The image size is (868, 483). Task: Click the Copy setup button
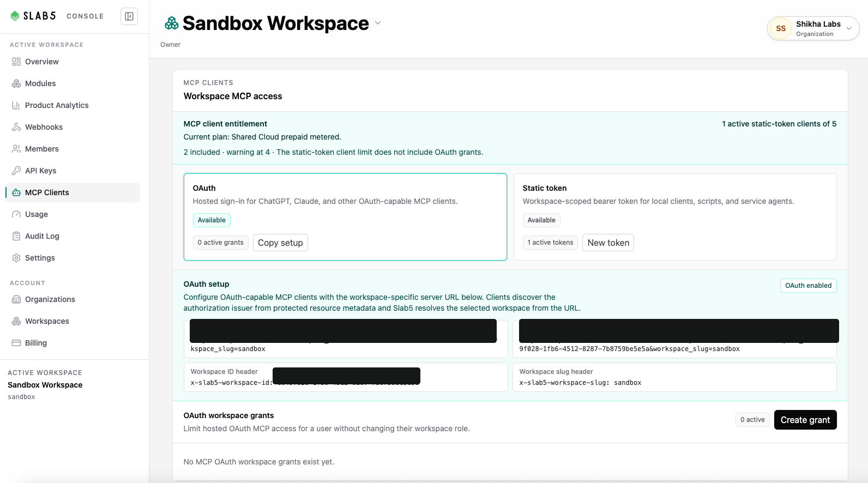[280, 243]
